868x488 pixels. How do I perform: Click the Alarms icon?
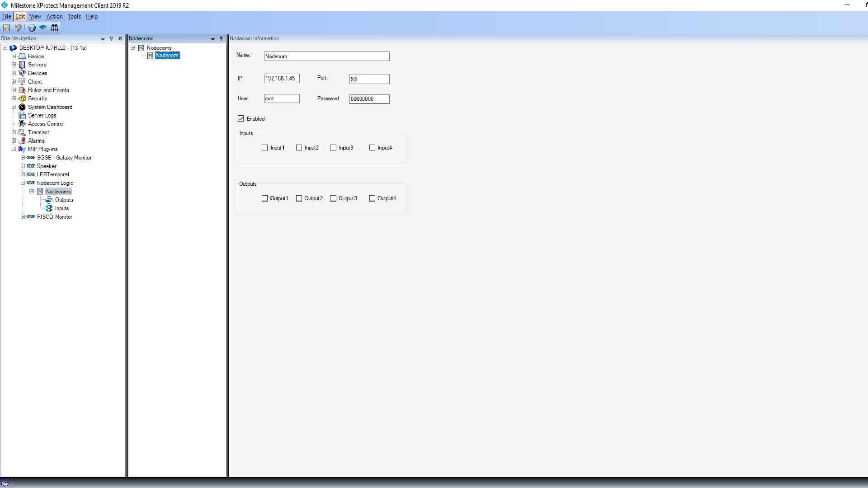pos(22,141)
